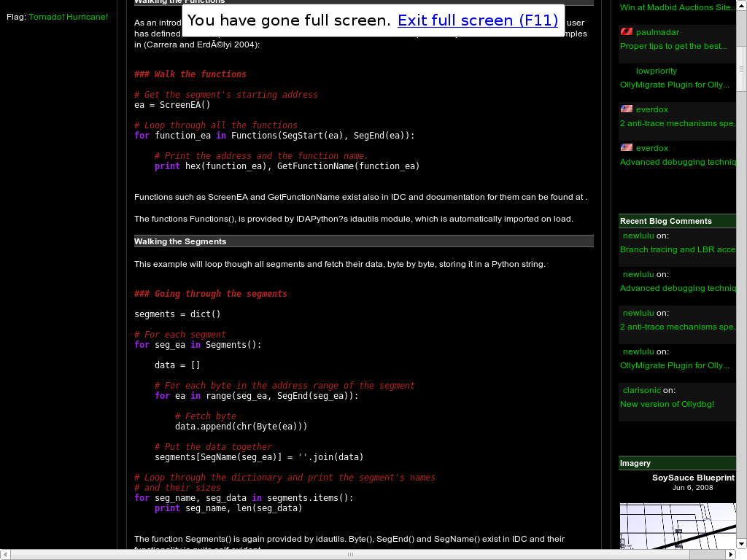
Task: Open 'Proper tips to get the best...' post
Action: tap(673, 46)
